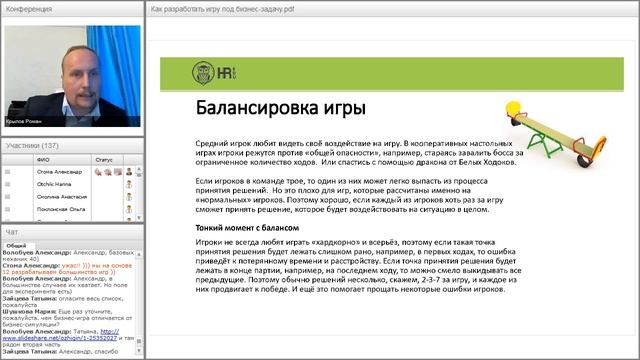Screen dimensions: 640x360
Task: Click the third status icon for Стона Александр
Action: coord(118,172)
